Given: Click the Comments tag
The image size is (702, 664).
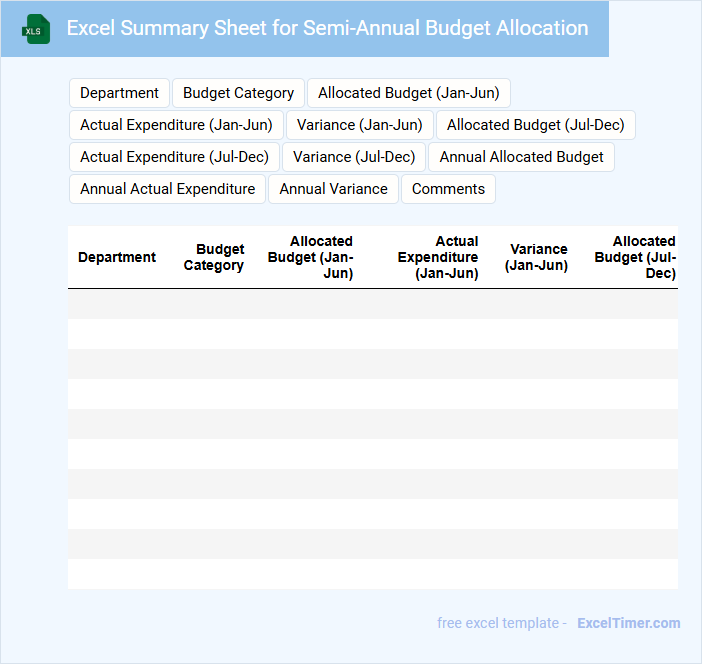Looking at the screenshot, I should tap(448, 189).
